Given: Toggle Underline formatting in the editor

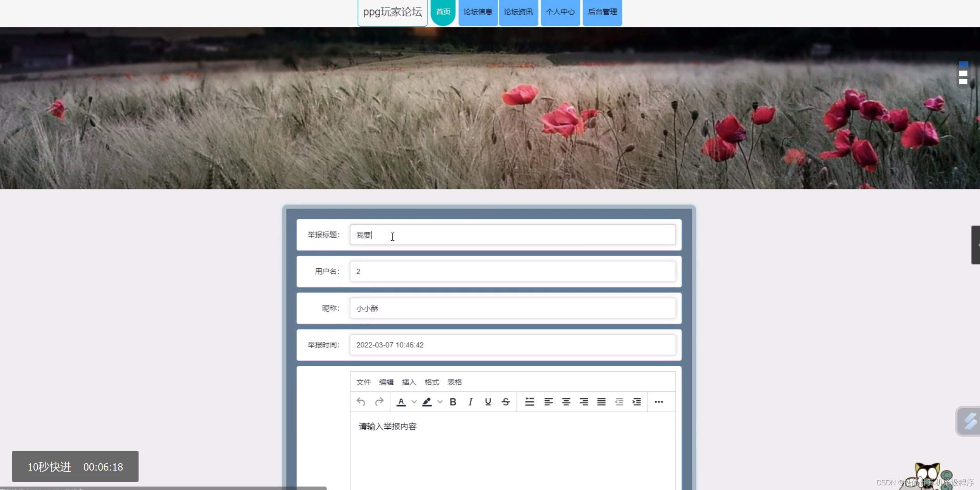Looking at the screenshot, I should click(488, 401).
